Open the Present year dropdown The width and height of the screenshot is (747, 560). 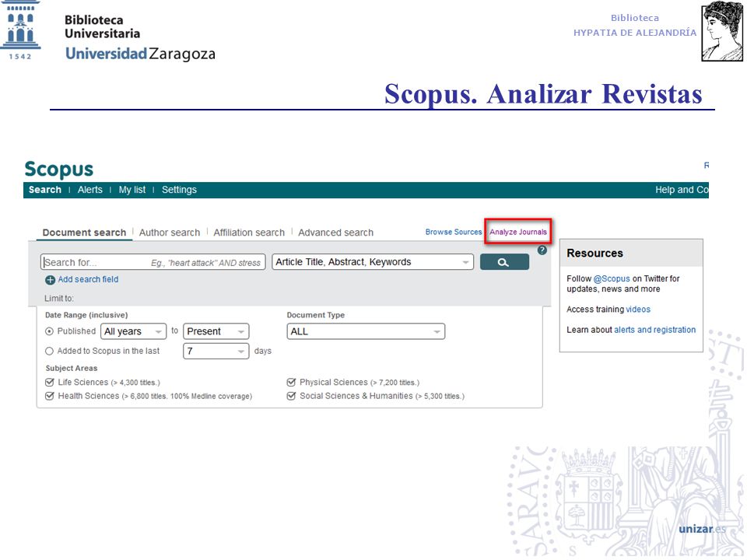coord(216,331)
